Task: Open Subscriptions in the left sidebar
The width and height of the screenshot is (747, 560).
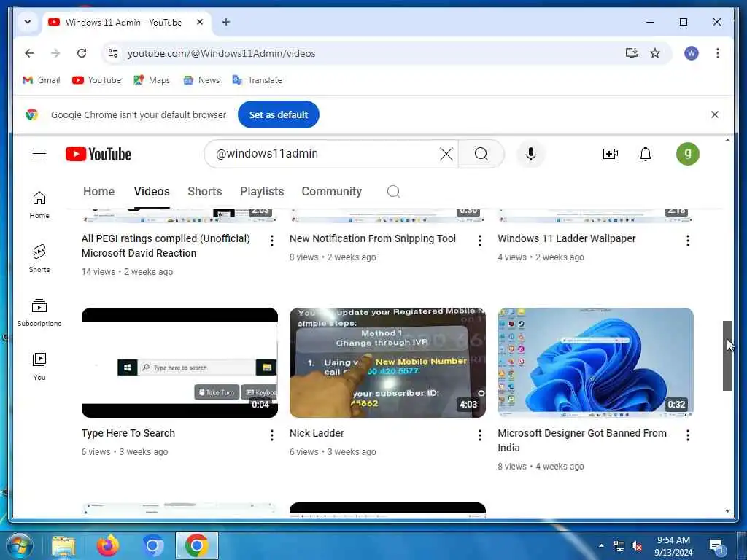Action: point(39,312)
